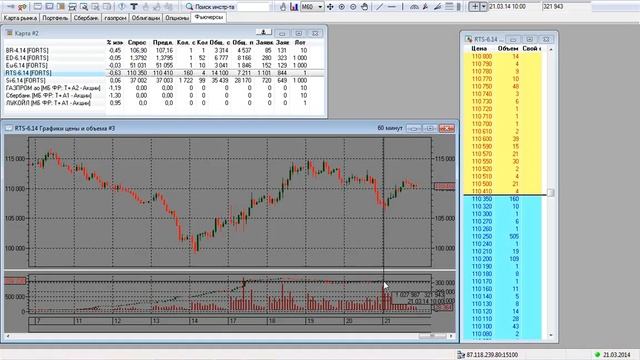
Task: Select the Fibonacci arc drawing tool
Action: click(x=414, y=7)
